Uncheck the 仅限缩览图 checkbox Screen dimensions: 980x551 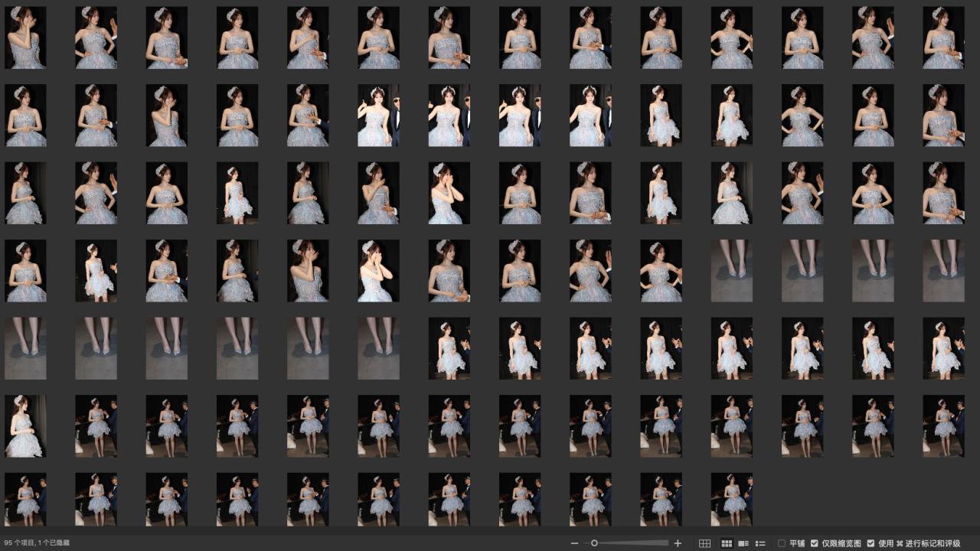(815, 543)
